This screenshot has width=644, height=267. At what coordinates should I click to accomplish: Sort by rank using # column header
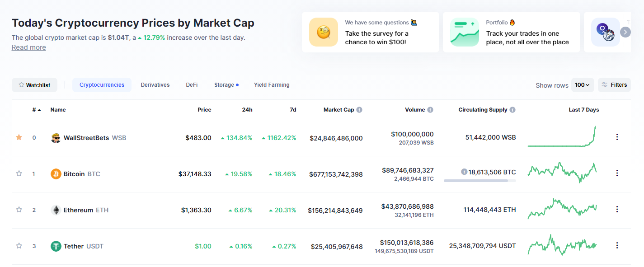pos(36,110)
